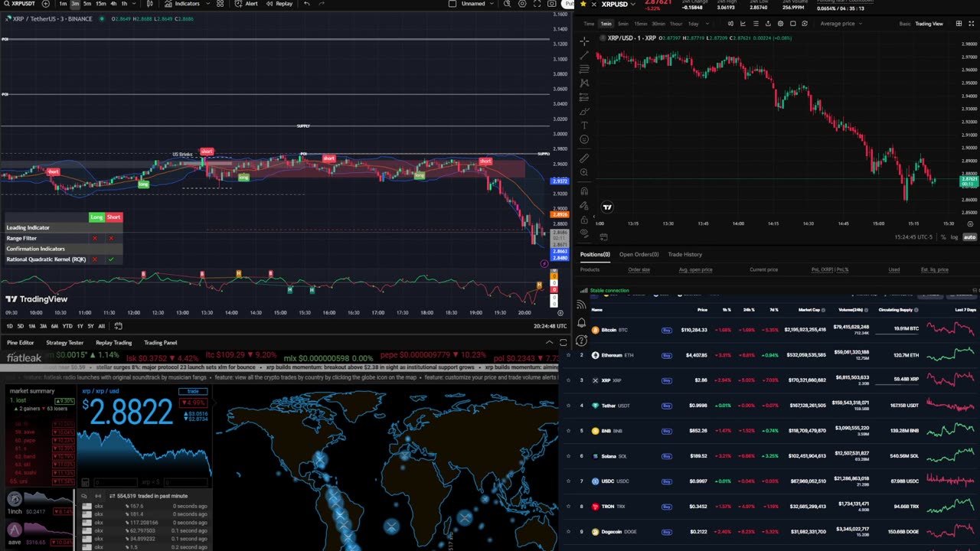Click the trade button on the fiatleak XRP panel
The image size is (980, 551).
[193, 391]
